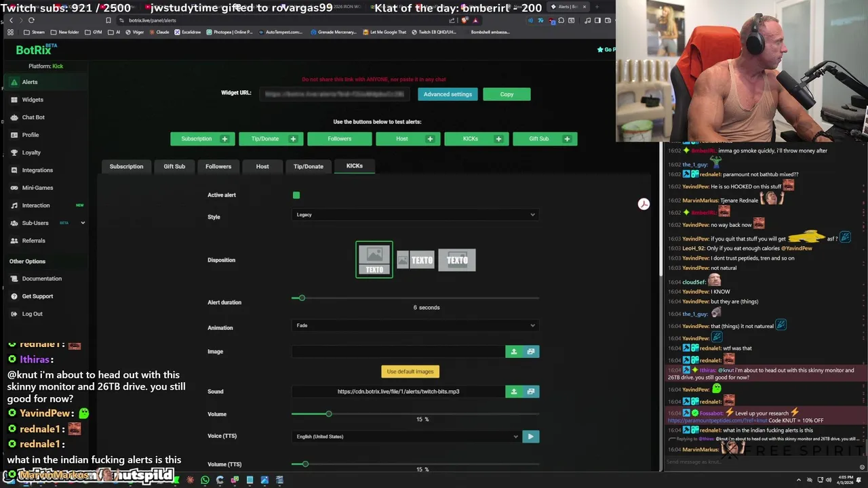The image size is (868, 488).
Task: Reload the browser page
Action: point(31,20)
